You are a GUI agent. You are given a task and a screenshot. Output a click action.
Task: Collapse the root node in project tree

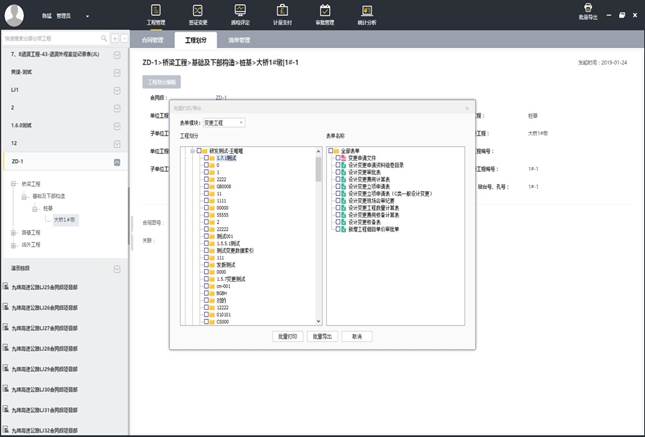point(192,151)
